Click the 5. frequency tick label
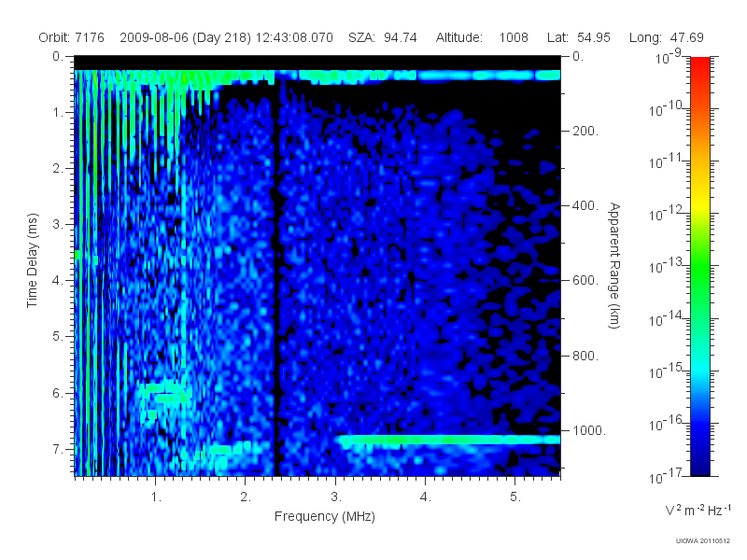This screenshot has width=747, height=560. [x=515, y=497]
